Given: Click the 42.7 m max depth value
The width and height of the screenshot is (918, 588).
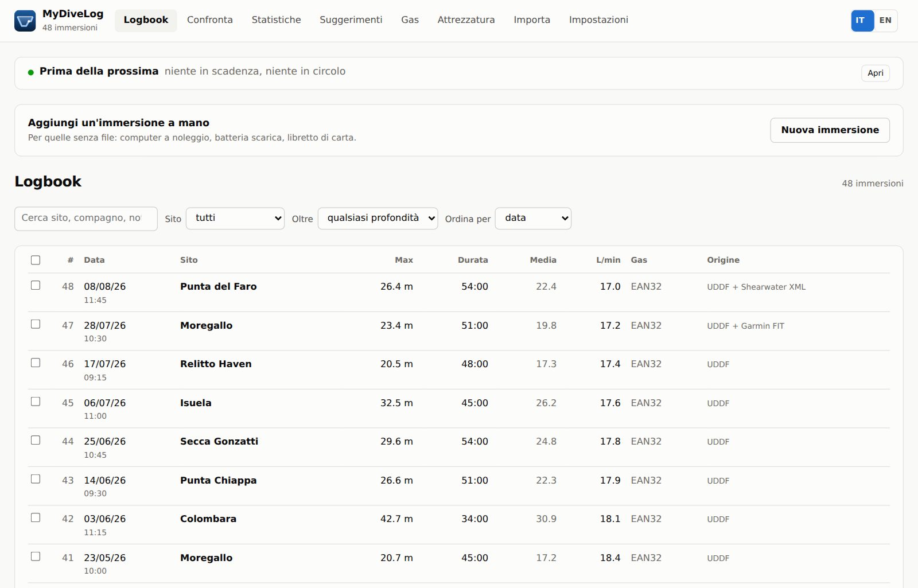Looking at the screenshot, I should (396, 519).
